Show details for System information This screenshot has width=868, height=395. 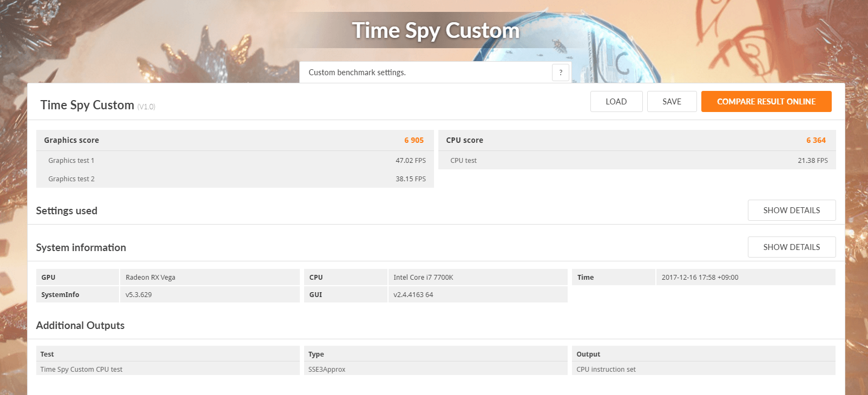click(x=792, y=247)
